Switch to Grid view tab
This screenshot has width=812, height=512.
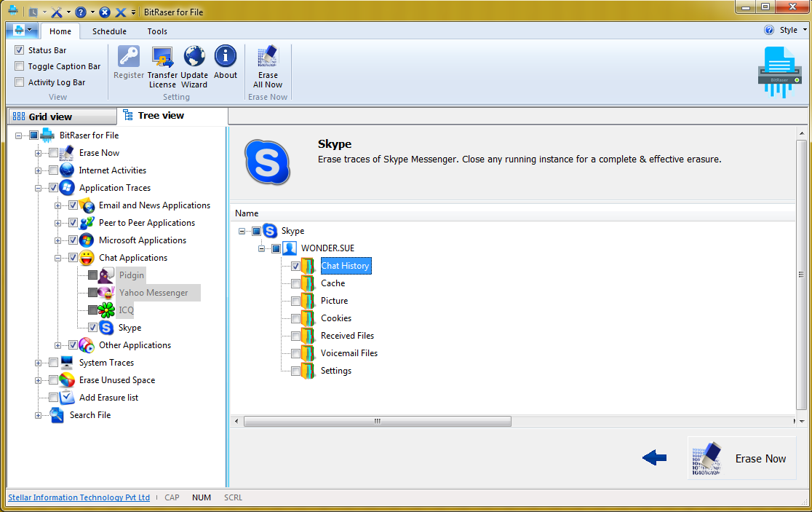click(62, 117)
